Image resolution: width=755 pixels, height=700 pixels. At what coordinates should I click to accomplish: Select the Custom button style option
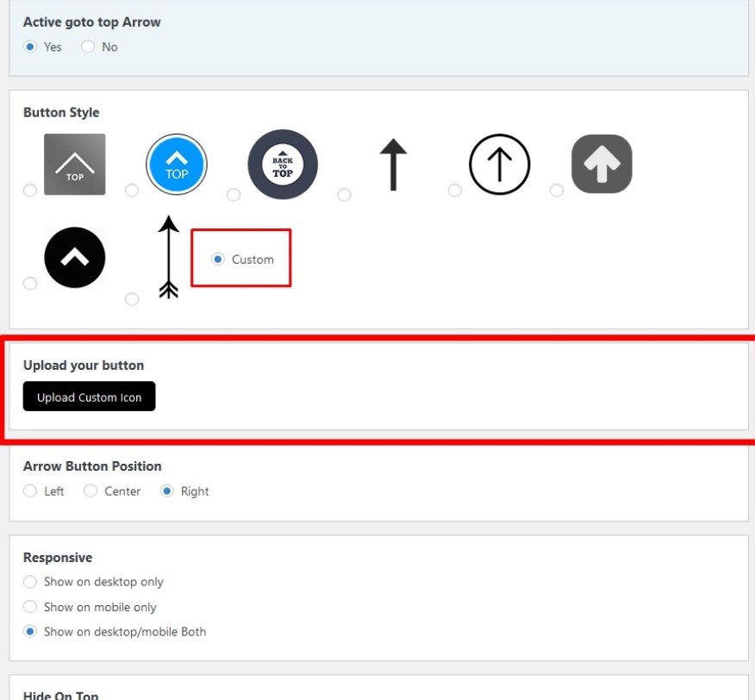[x=218, y=259]
